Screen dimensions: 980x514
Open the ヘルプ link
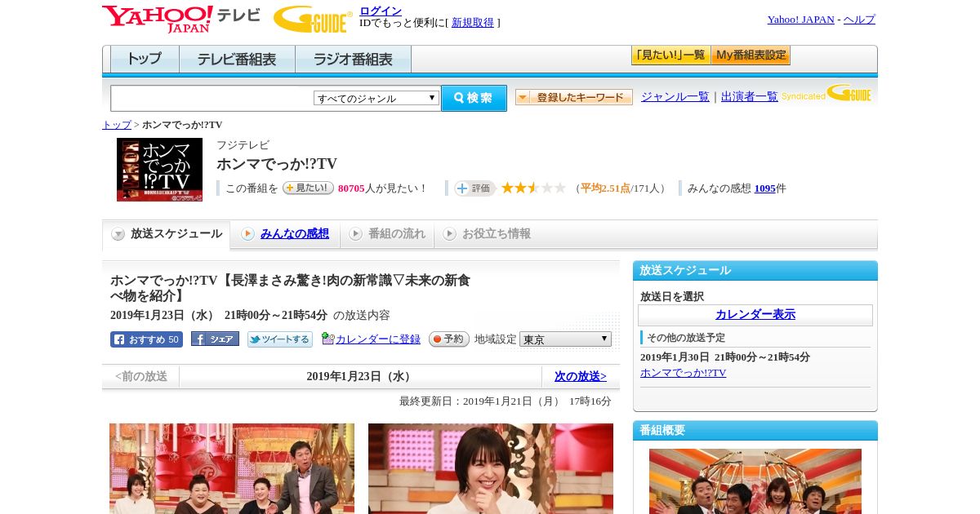point(859,20)
